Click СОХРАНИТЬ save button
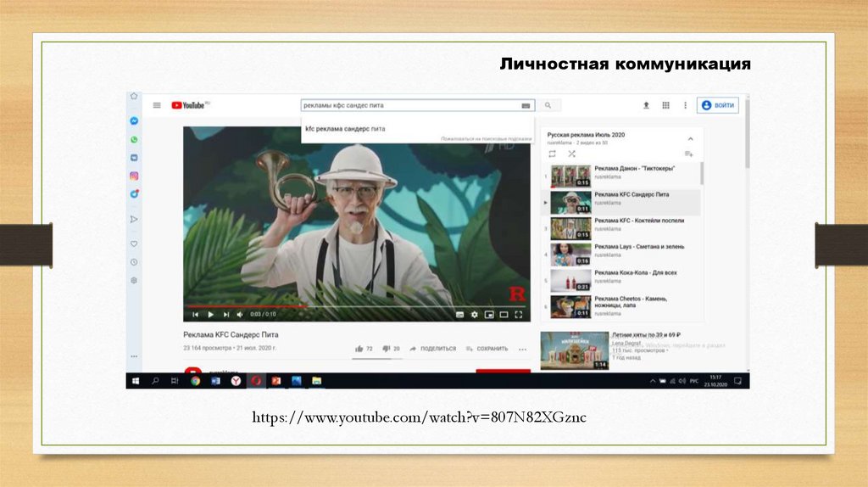This screenshot has width=868, height=487. (x=487, y=349)
